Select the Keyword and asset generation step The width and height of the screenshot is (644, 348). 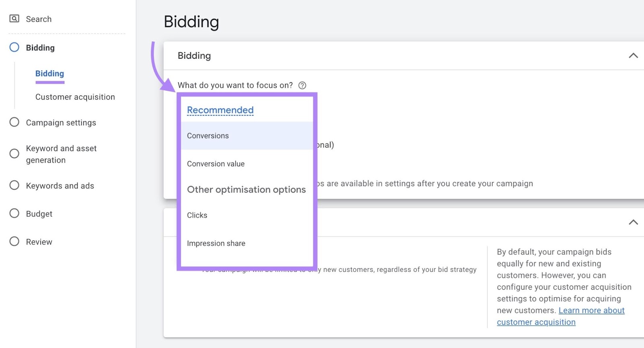61,154
